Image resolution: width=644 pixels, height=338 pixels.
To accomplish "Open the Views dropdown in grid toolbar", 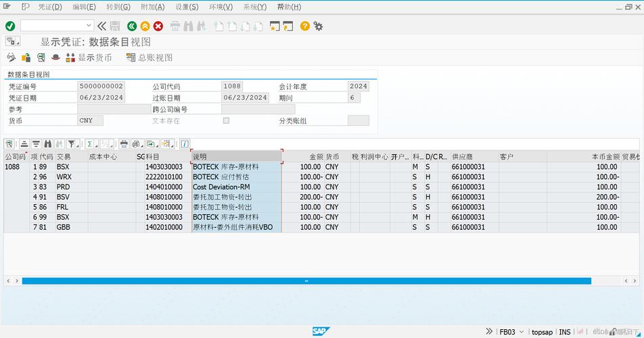I will [137, 144].
